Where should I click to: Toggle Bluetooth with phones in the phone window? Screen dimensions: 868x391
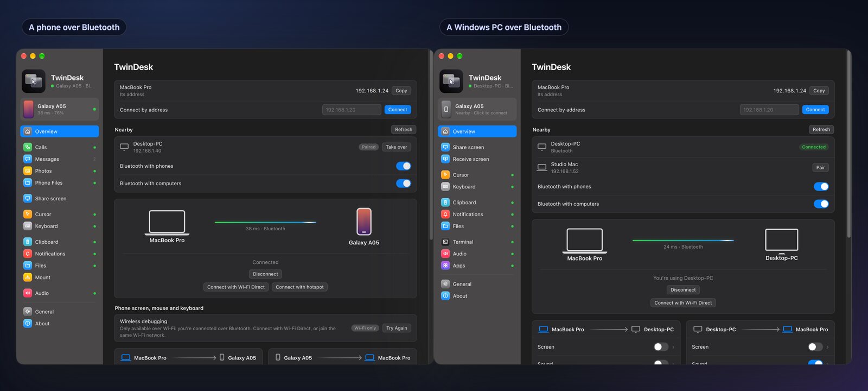[x=404, y=166]
